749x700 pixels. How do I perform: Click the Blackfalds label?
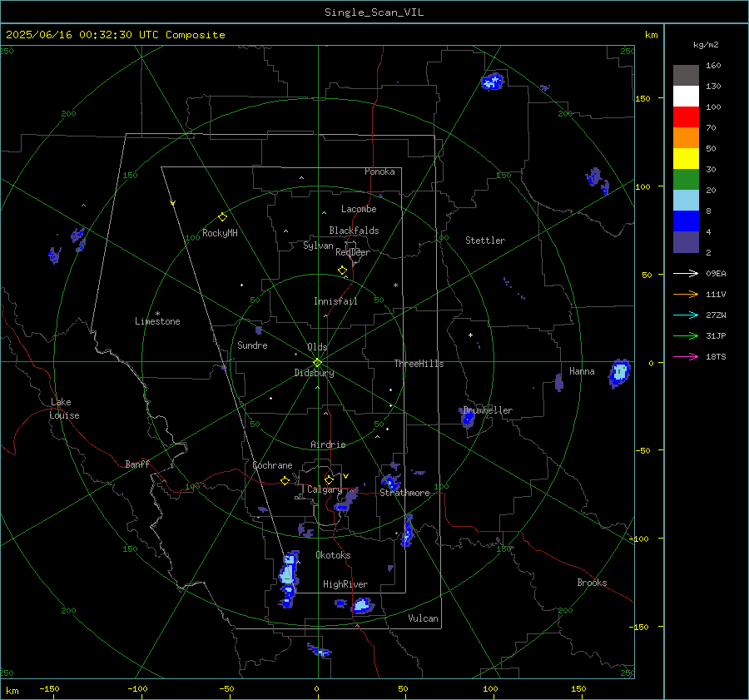(x=354, y=231)
